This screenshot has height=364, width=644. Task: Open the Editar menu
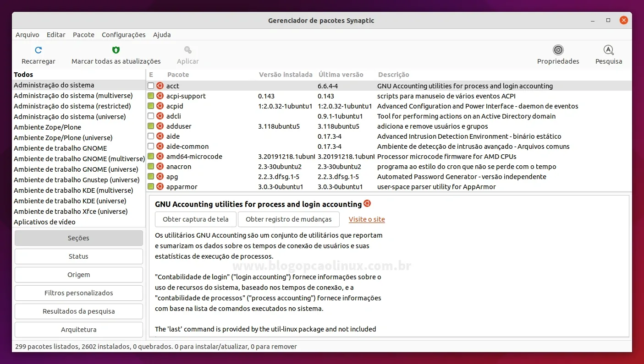pos(56,35)
